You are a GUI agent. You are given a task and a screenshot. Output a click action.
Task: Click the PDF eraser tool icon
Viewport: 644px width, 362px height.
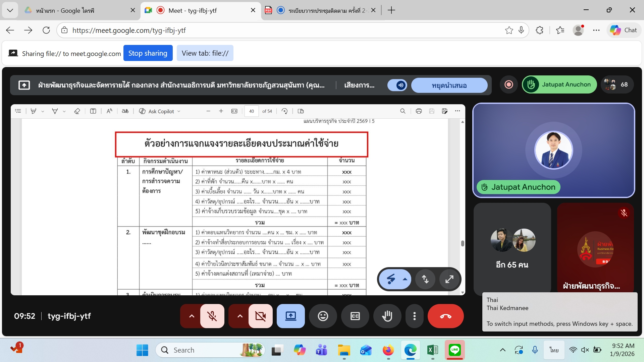77,111
